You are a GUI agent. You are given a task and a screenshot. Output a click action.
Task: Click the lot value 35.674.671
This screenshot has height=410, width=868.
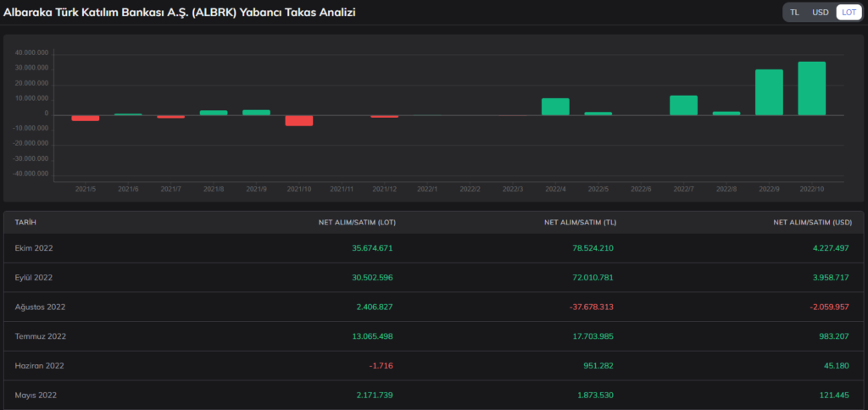[372, 248]
